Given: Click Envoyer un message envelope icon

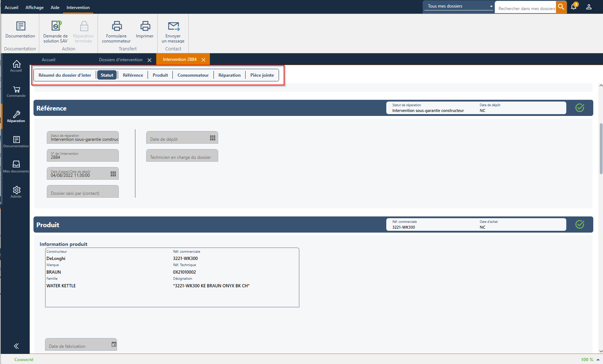Looking at the screenshot, I should point(173,26).
